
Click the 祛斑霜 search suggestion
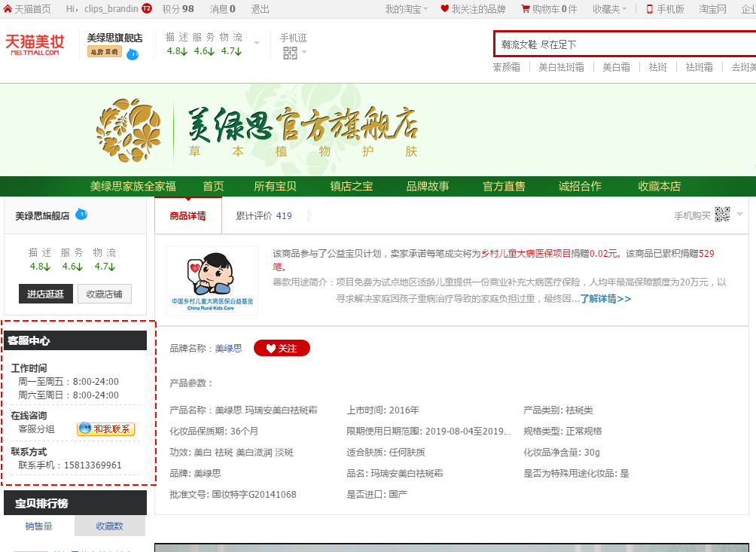point(699,67)
